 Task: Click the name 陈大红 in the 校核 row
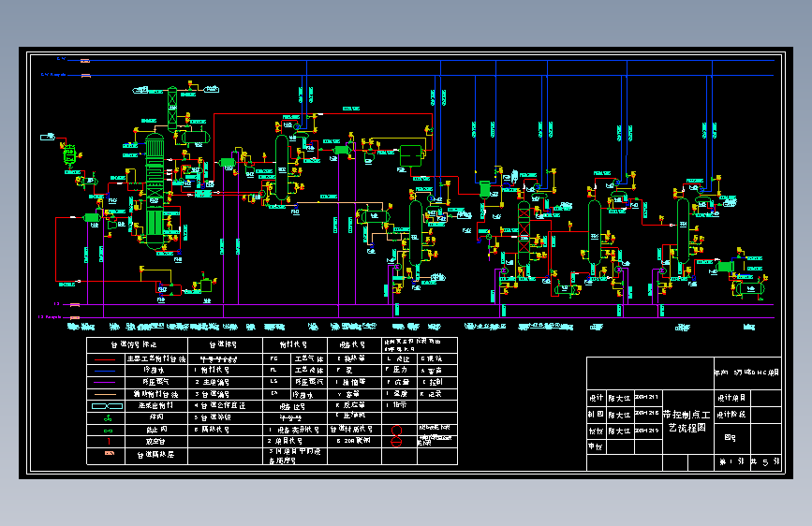[619, 431]
